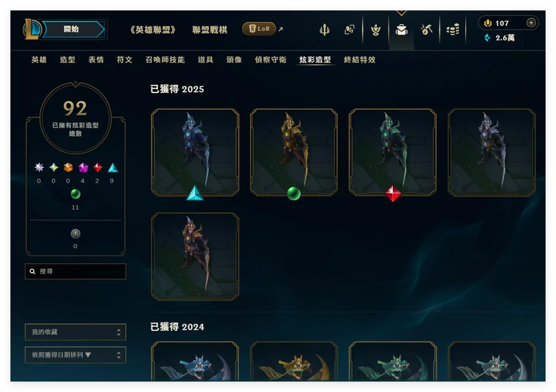The width and height of the screenshot is (556, 392).
Task: Click the green pearl chroma gem filter
Action: [x=75, y=194]
